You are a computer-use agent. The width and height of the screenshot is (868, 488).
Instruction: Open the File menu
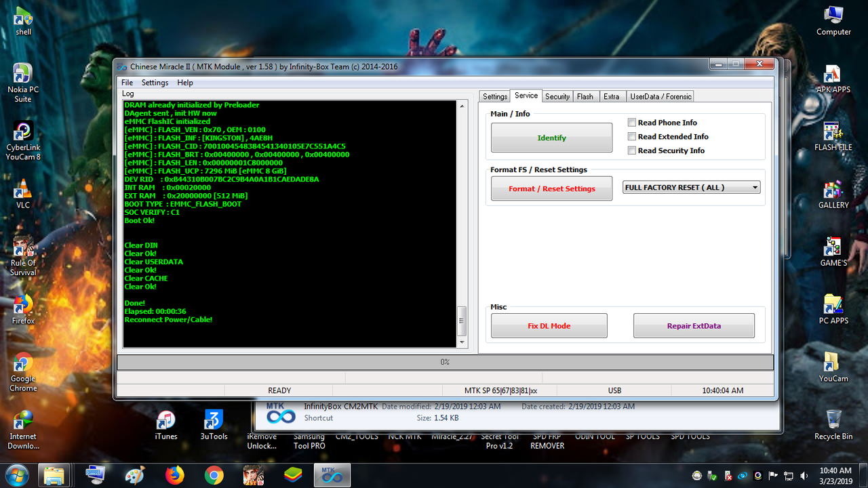pyautogui.click(x=127, y=83)
